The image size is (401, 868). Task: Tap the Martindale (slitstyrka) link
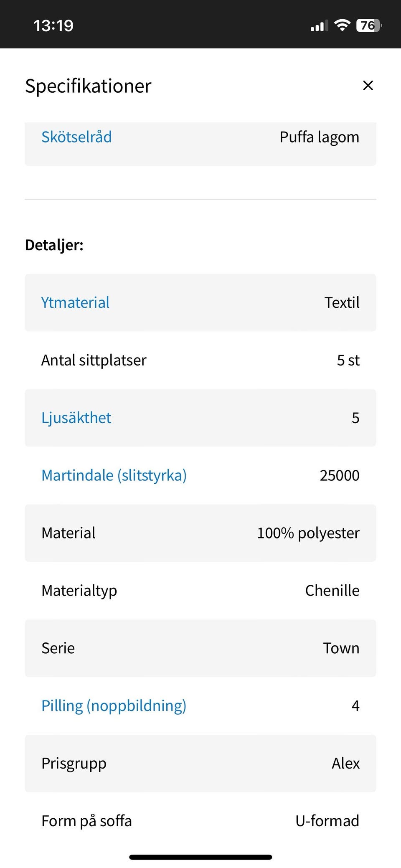[114, 475]
